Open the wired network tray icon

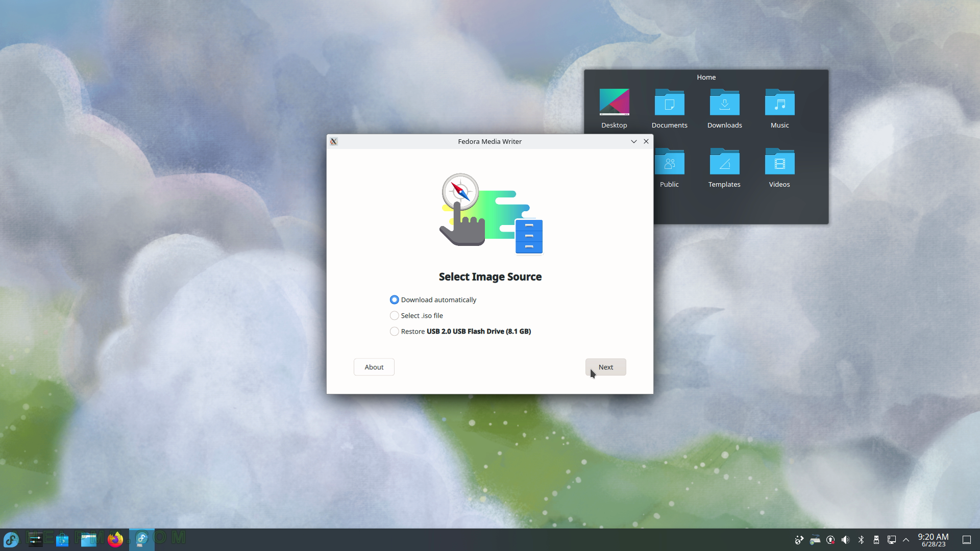pos(892,540)
